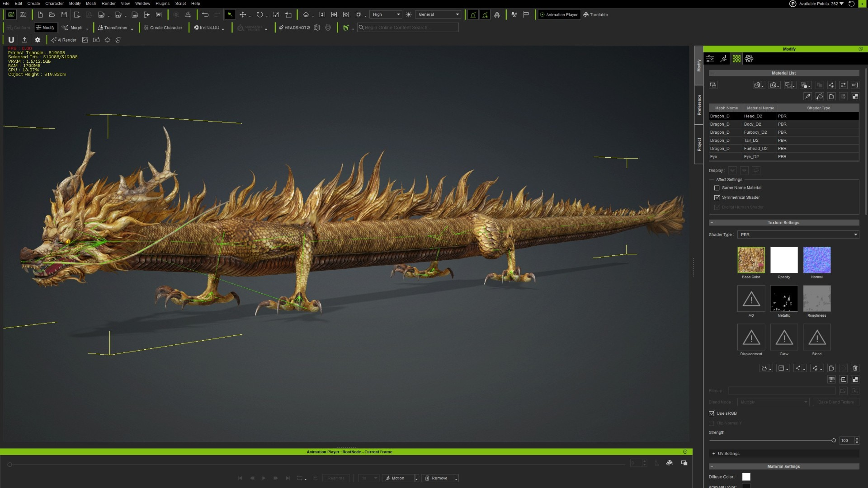868x488 pixels.
Task: Open the Plugins menu
Action: pyautogui.click(x=162, y=3)
